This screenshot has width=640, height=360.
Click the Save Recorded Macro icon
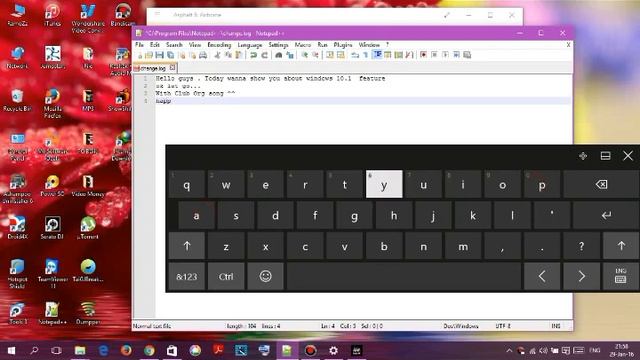click(467, 55)
